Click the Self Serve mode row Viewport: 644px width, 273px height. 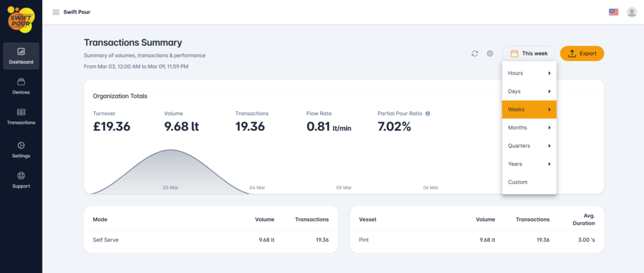[x=211, y=240]
